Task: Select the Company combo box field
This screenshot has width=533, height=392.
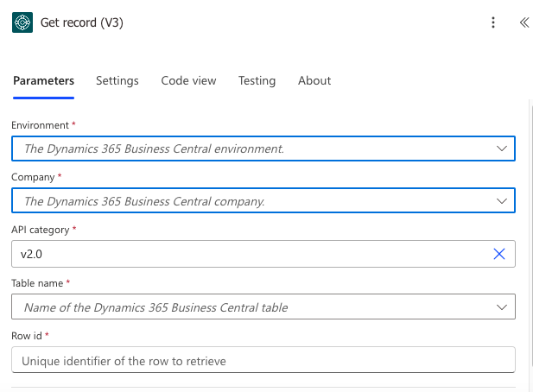Action: click(263, 200)
